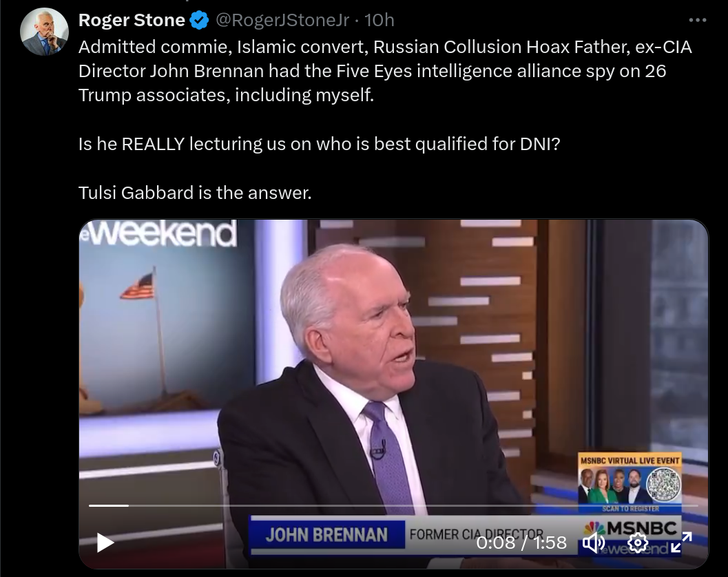Seek on the video progress bar
This screenshot has height=577, width=728.
(393, 505)
